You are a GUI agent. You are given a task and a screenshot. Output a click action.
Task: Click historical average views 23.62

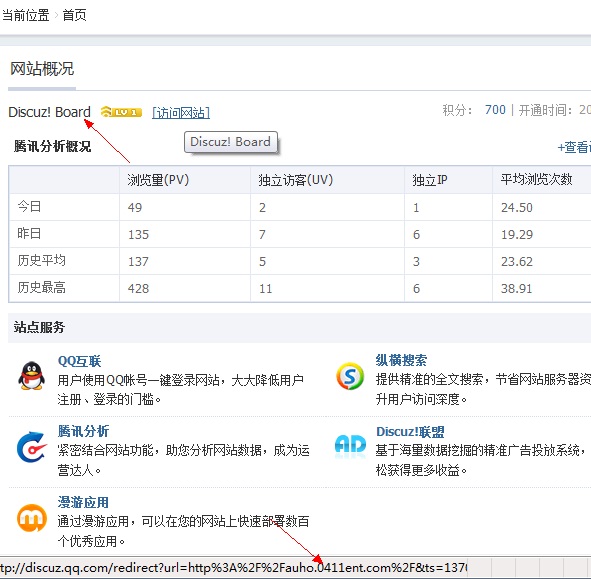click(x=517, y=262)
